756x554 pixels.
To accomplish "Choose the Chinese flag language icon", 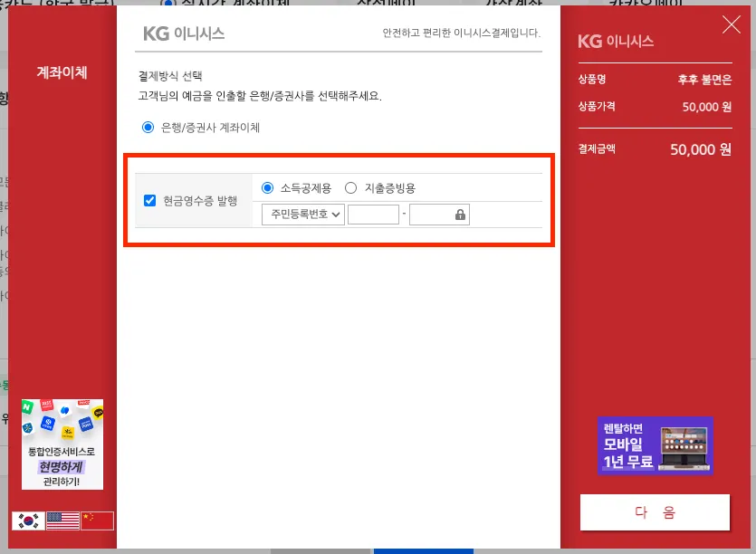I will point(98,521).
